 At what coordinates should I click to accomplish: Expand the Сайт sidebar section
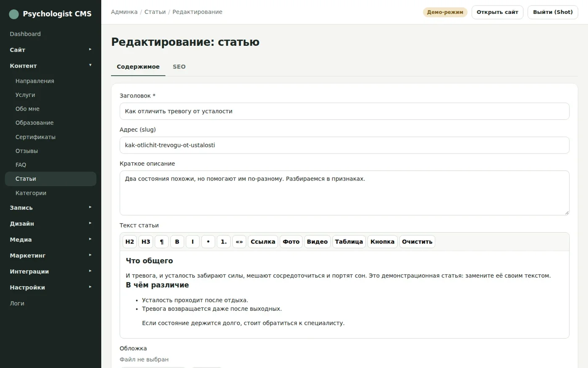(x=50, y=50)
